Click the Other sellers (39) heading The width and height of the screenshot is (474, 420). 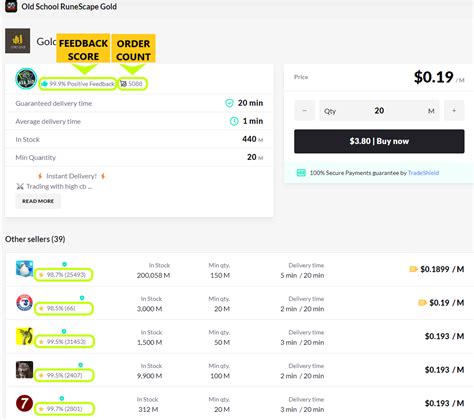pyautogui.click(x=35, y=239)
